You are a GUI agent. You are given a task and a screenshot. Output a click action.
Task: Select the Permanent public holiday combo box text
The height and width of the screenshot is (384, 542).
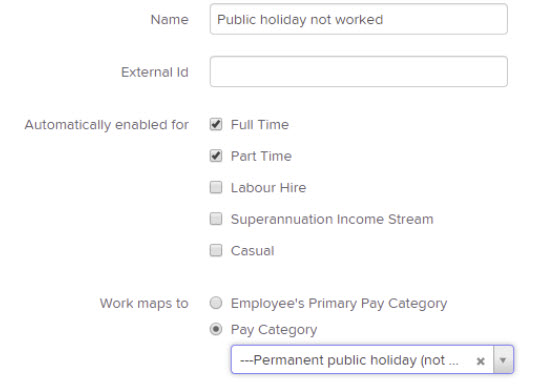[349, 360]
